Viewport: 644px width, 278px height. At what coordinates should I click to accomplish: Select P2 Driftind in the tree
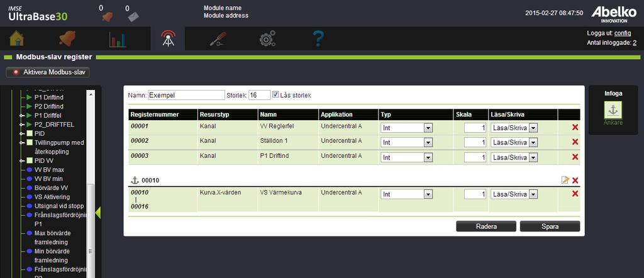coord(49,107)
